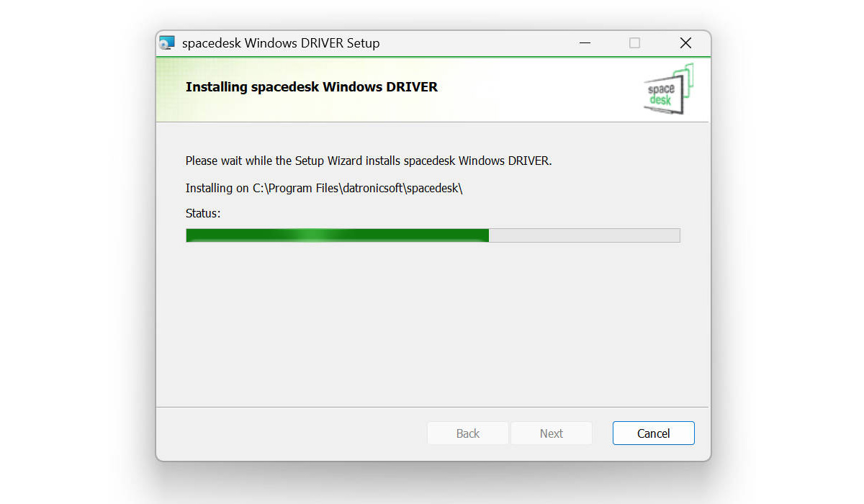Click the install path C:\Program Files text
Viewport: 864px width, 504px height.
pos(357,189)
